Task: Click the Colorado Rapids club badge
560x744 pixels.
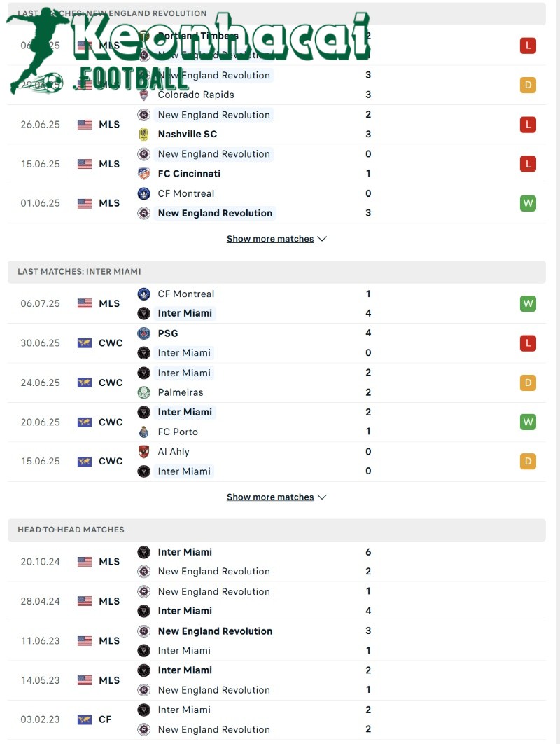Action: click(x=145, y=95)
